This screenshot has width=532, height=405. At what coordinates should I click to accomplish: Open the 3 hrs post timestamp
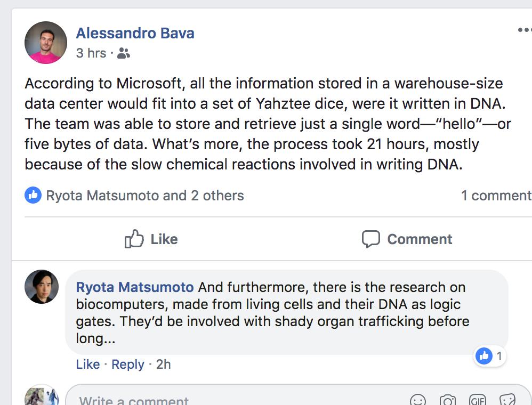point(91,53)
